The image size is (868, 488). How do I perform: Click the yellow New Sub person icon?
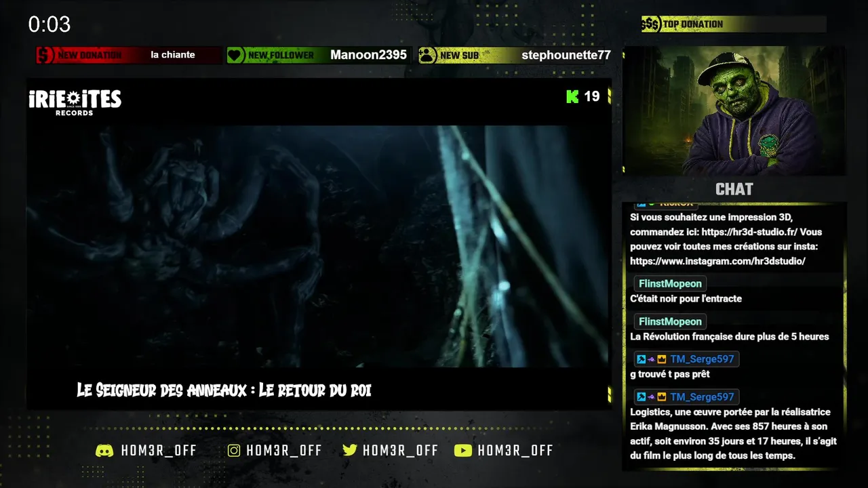coord(427,55)
